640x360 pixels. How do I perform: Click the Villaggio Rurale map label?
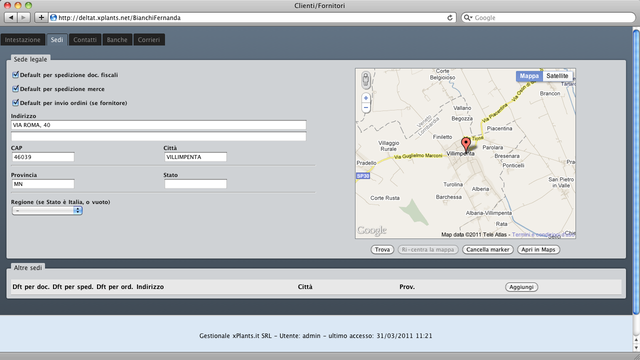pyautogui.click(x=389, y=146)
